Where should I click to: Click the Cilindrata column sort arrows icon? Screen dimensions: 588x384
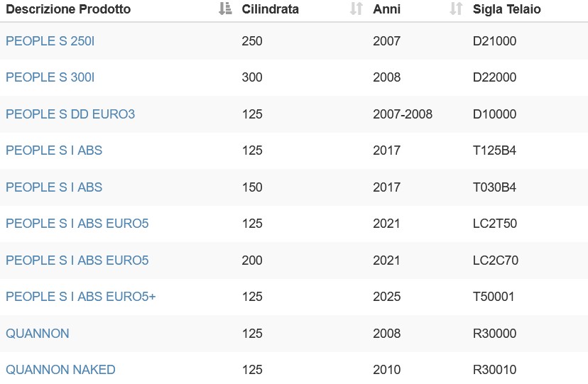pos(356,9)
